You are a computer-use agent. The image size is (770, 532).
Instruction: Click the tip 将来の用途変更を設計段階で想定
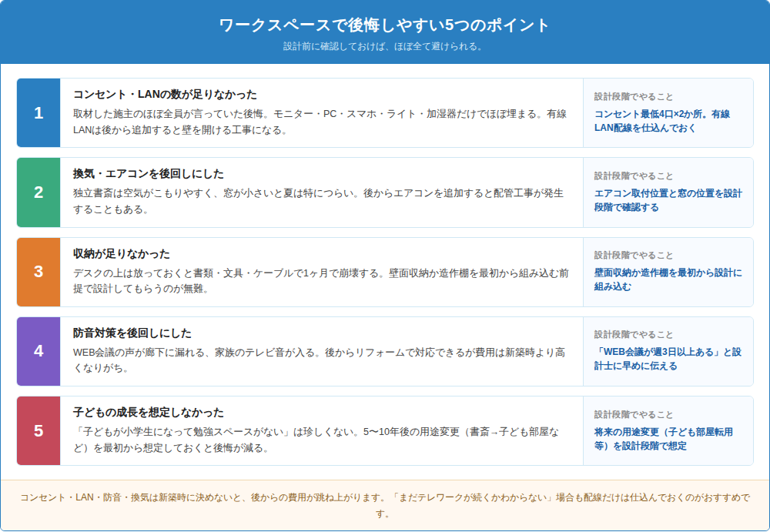664,439
